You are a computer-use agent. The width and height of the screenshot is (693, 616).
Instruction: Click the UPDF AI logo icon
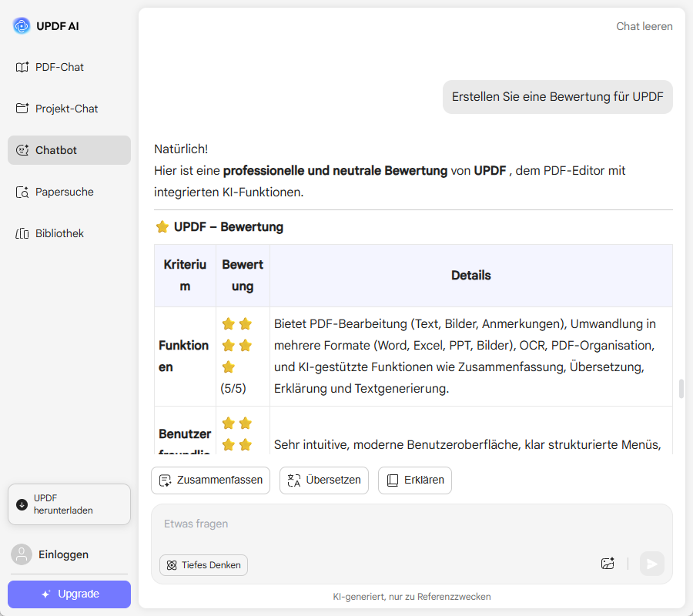click(22, 26)
